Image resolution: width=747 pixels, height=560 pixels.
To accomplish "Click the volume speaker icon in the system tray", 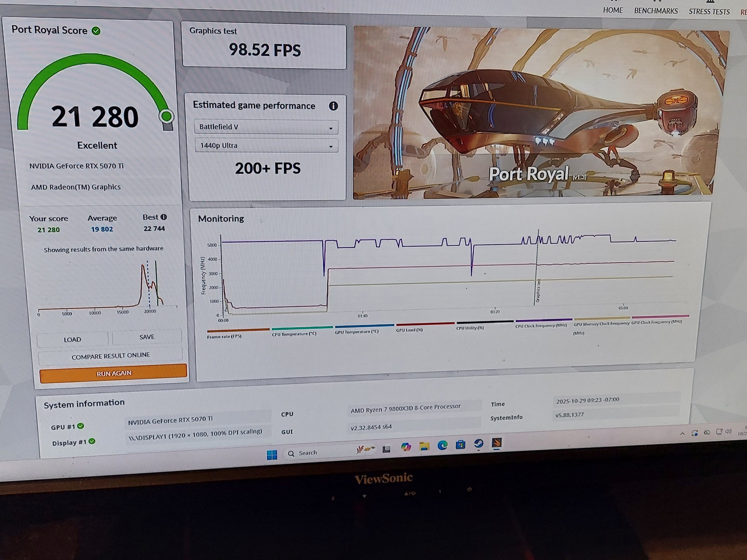I will 728,431.
